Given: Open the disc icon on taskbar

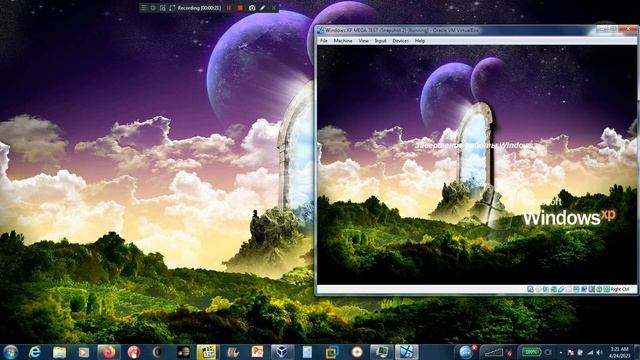Looking at the screenshot, I should pyautogui.click(x=357, y=352).
